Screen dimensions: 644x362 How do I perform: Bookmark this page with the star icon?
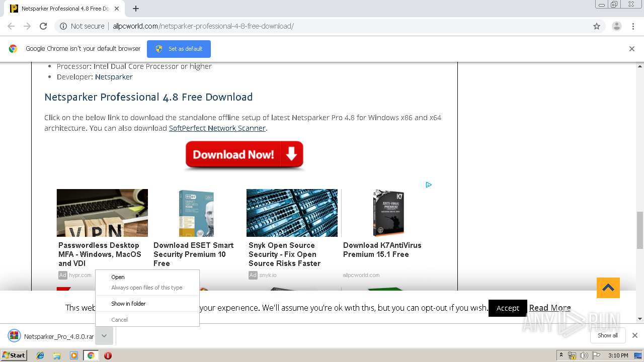[x=597, y=26]
